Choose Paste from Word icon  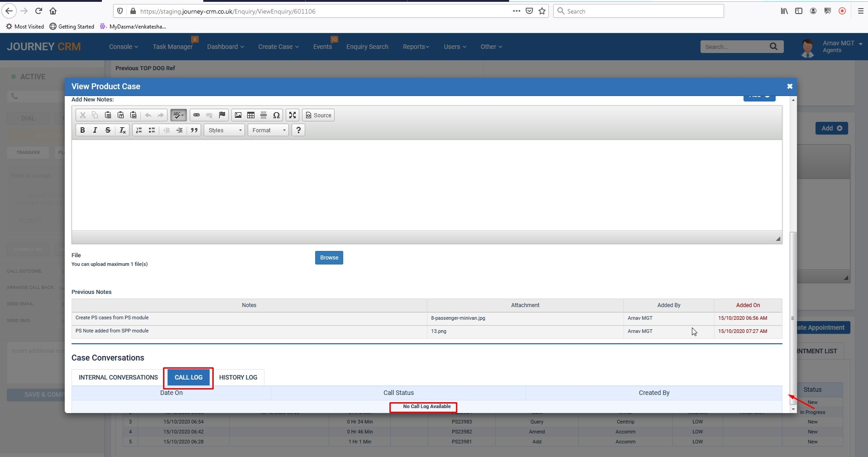tap(133, 115)
